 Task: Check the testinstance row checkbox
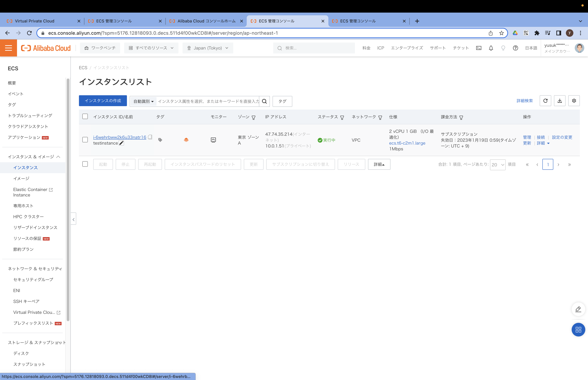[x=85, y=140]
